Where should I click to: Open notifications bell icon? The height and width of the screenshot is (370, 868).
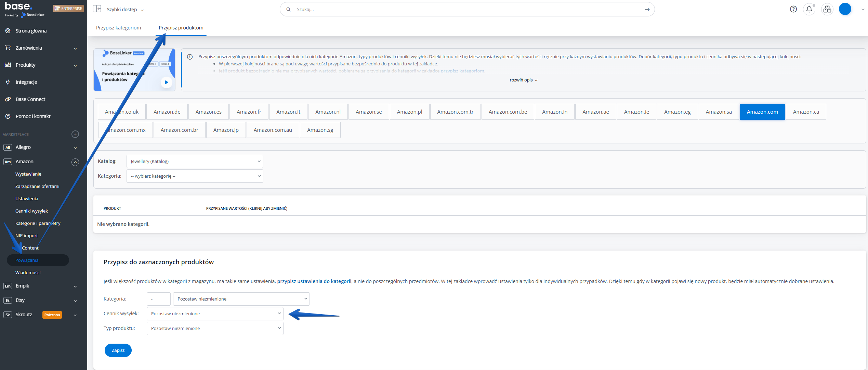[809, 9]
